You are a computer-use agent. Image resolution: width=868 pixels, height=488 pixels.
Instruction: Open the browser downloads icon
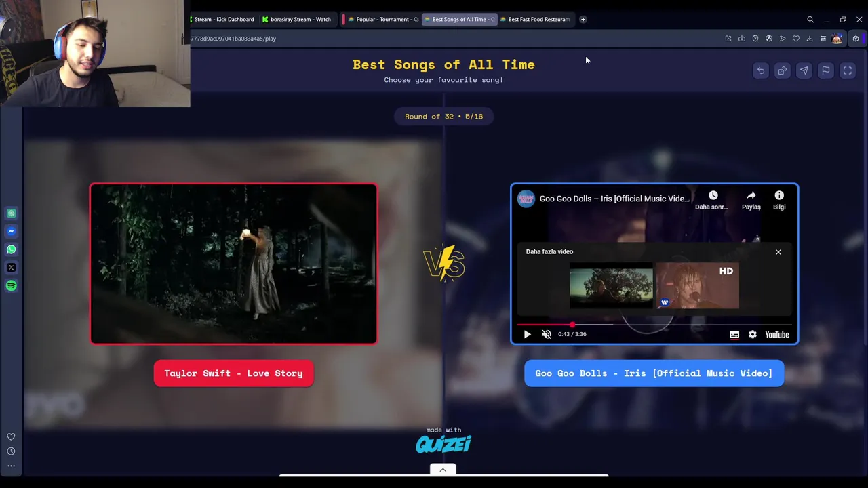[x=810, y=39]
